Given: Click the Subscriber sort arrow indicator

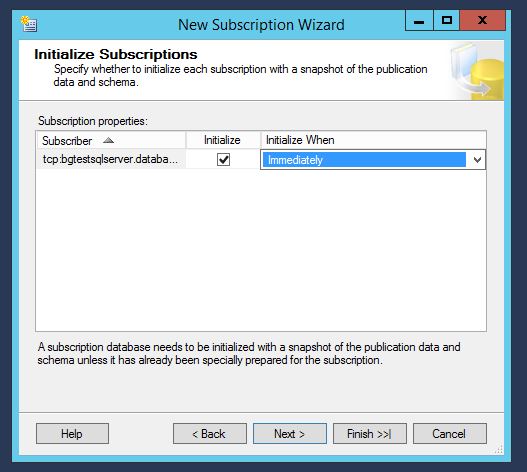Looking at the screenshot, I should [108, 140].
